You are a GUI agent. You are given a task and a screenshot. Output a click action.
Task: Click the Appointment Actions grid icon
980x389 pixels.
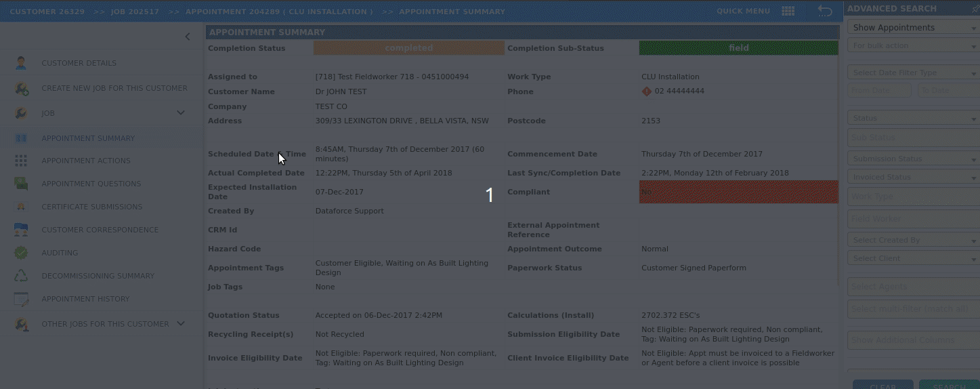coord(21,161)
